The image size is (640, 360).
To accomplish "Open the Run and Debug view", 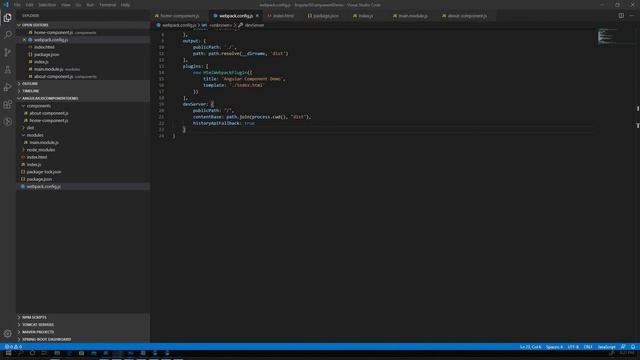I will click(8, 87).
